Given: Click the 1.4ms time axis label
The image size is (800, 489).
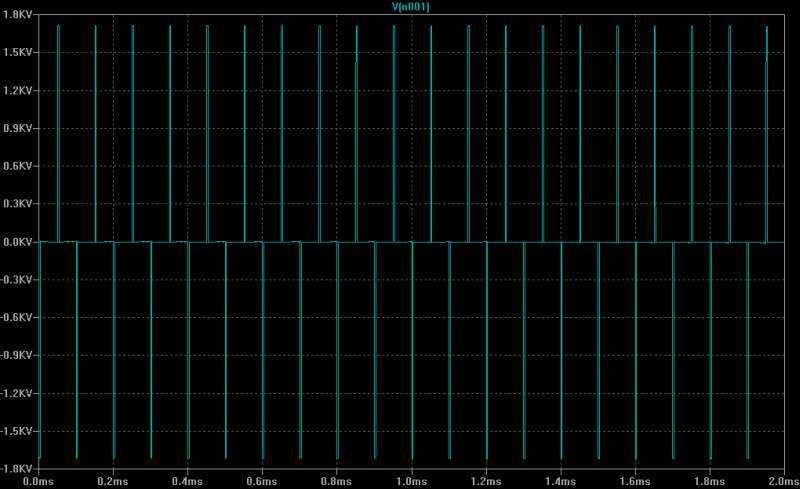Looking at the screenshot, I should coord(560,481).
